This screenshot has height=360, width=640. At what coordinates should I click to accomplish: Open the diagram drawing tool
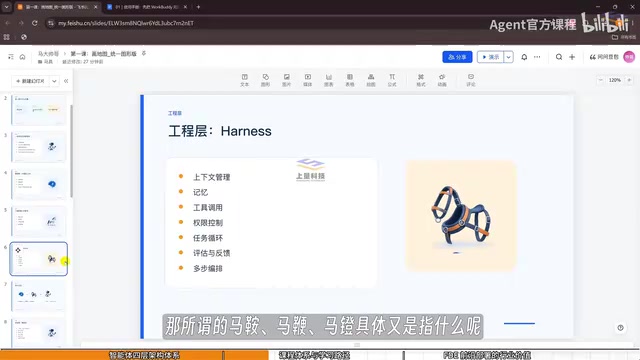tap(371, 80)
